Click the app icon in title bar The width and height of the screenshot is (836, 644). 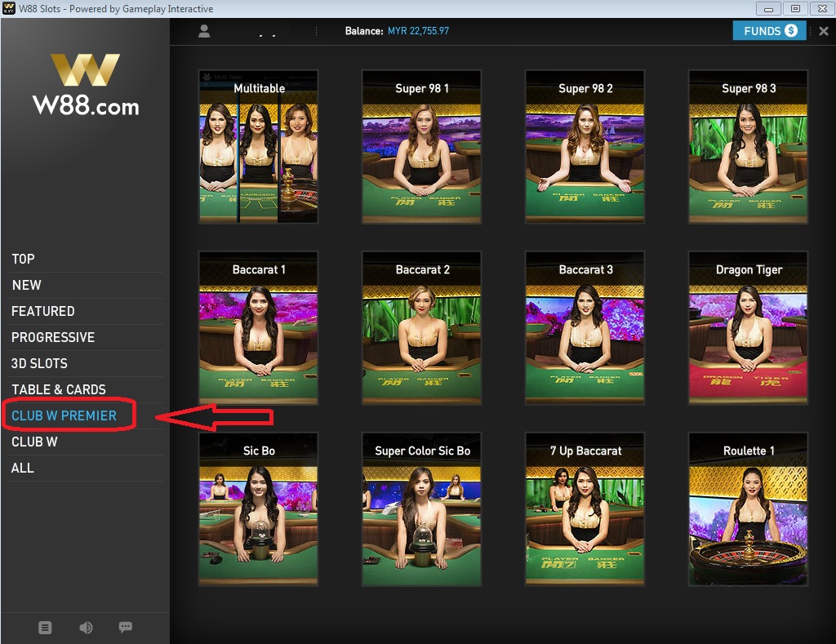(9, 8)
